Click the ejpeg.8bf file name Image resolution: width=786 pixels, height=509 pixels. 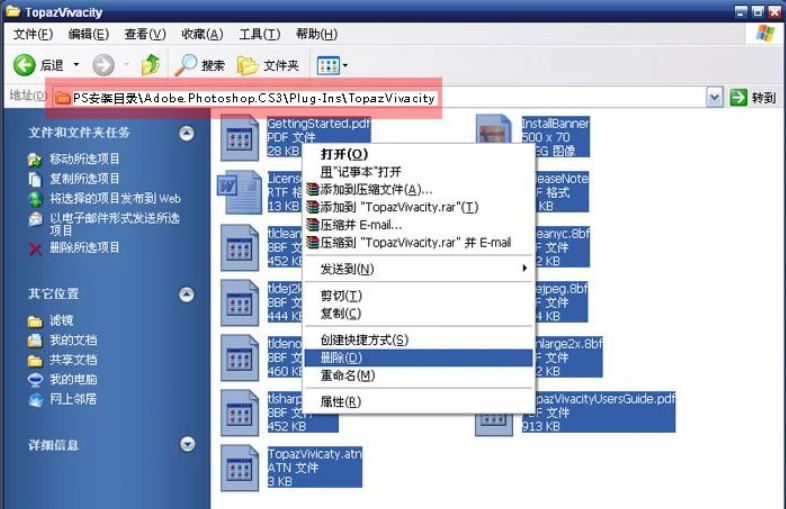pos(562,288)
